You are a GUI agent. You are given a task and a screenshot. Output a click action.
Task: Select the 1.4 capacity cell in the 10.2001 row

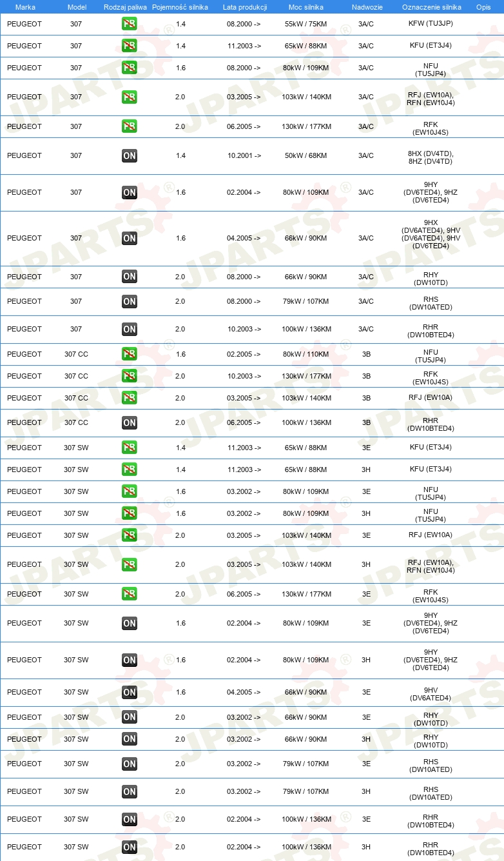(180, 155)
